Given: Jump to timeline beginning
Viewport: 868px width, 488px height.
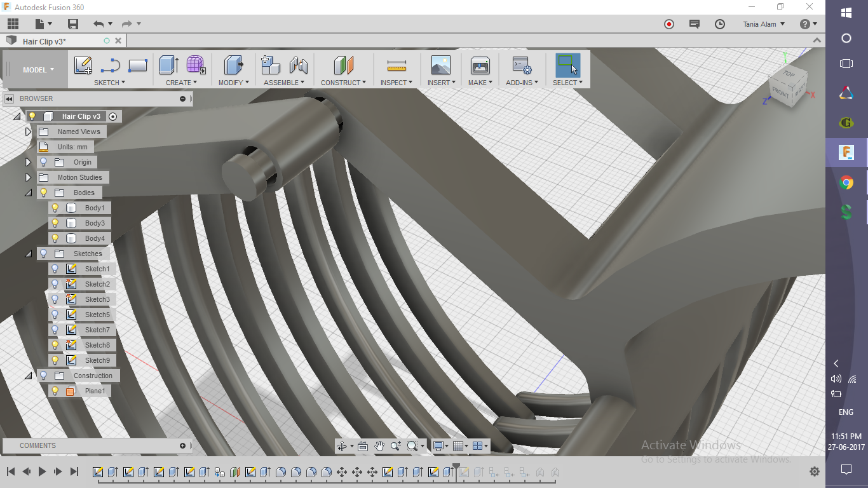Looking at the screenshot, I should [x=11, y=471].
